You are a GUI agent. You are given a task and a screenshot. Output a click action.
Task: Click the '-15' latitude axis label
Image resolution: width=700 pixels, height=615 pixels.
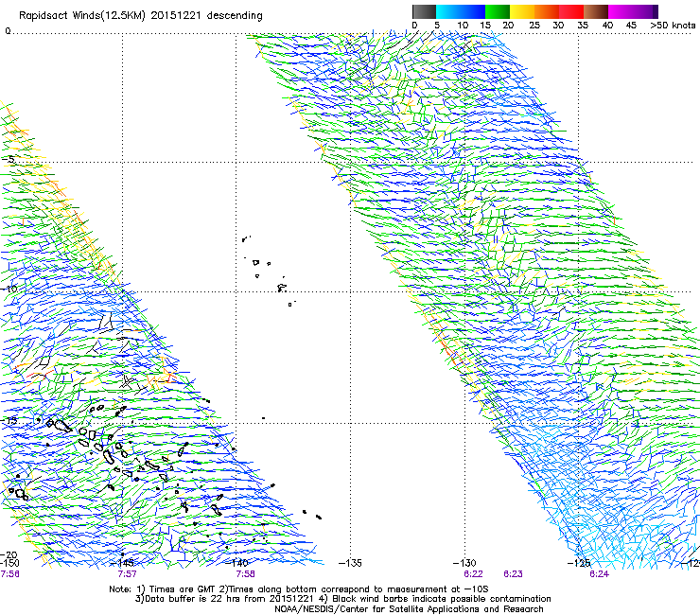(x=9, y=420)
